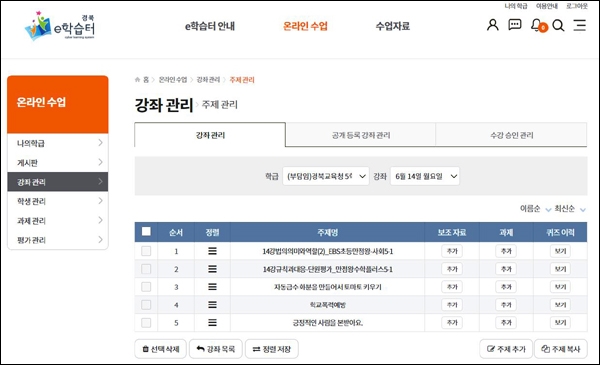
Task: Add 과제 for row 1
Action: (x=506, y=251)
